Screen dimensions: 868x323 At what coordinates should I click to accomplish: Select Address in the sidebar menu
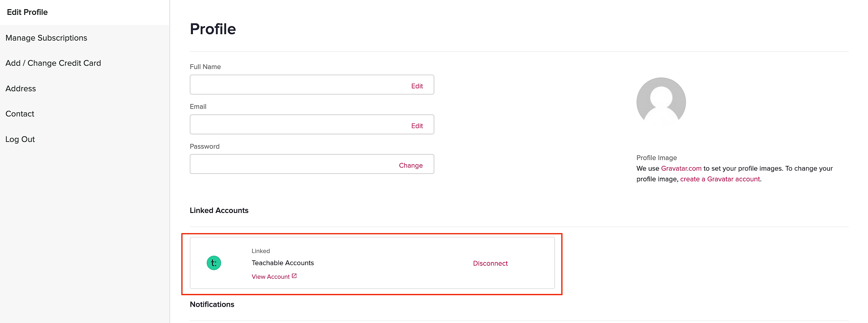pyautogui.click(x=21, y=89)
